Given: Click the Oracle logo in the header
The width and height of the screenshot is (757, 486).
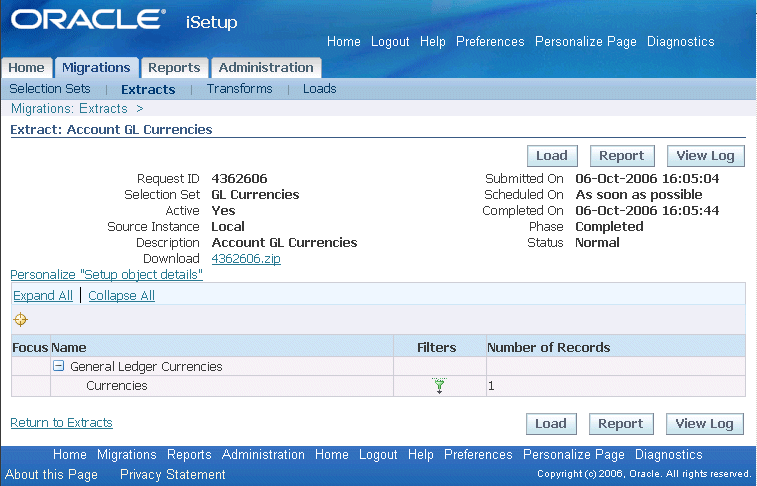Looking at the screenshot, I should pyautogui.click(x=88, y=20).
